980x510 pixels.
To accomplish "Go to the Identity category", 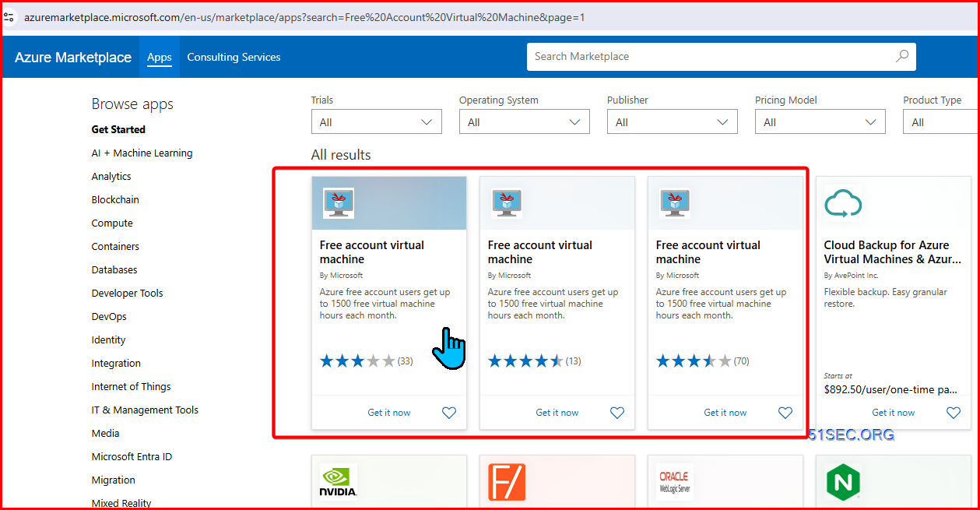I will [108, 339].
